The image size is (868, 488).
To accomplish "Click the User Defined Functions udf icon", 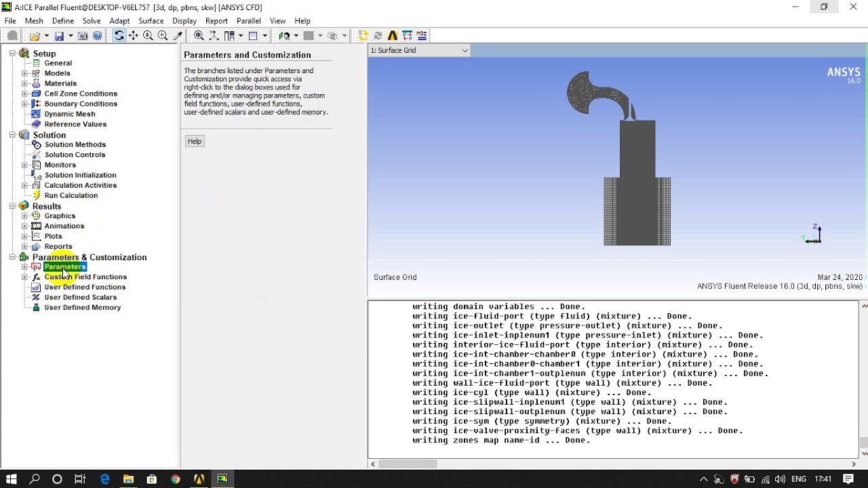I will pyautogui.click(x=36, y=287).
